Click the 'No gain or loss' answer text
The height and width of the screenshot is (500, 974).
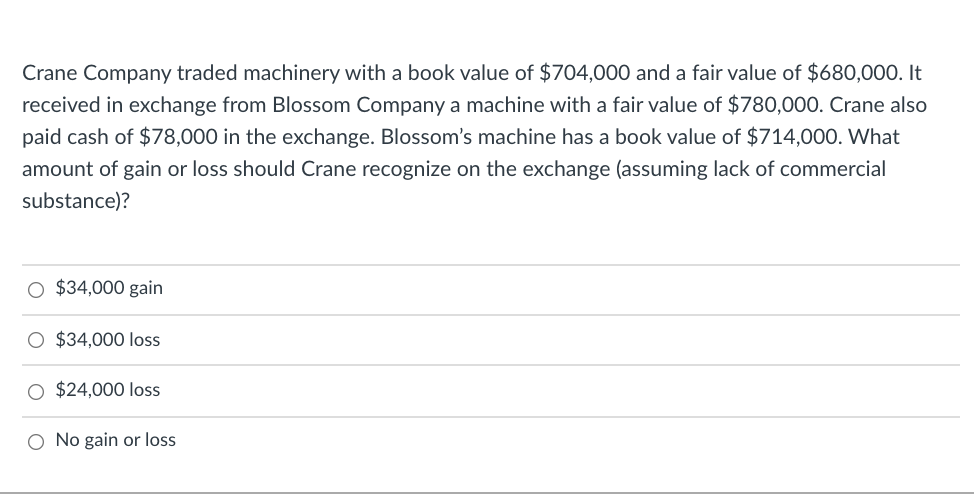tap(116, 440)
